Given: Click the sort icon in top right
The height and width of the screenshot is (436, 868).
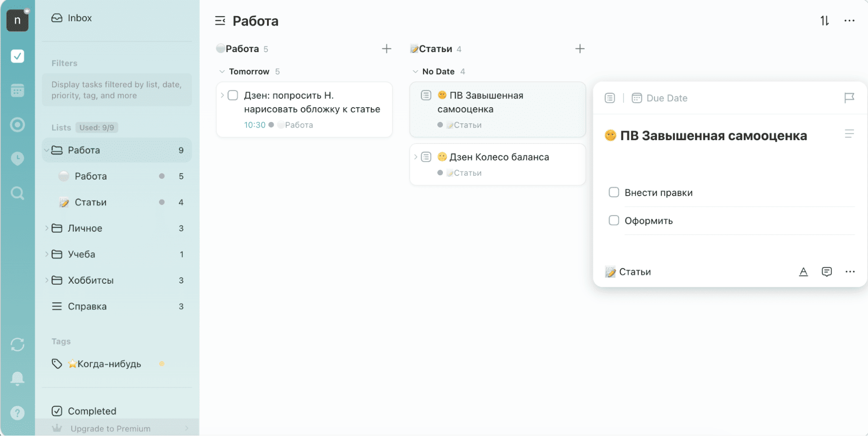Looking at the screenshot, I should (825, 21).
